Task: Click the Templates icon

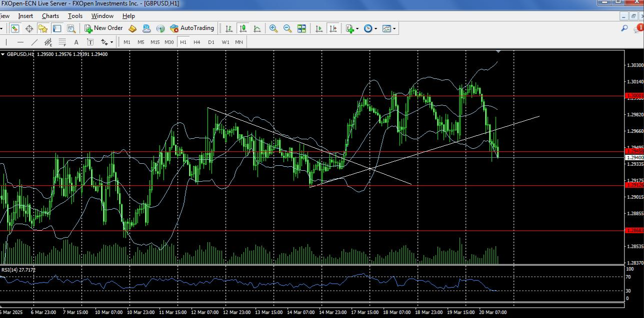Action: click(x=386, y=28)
